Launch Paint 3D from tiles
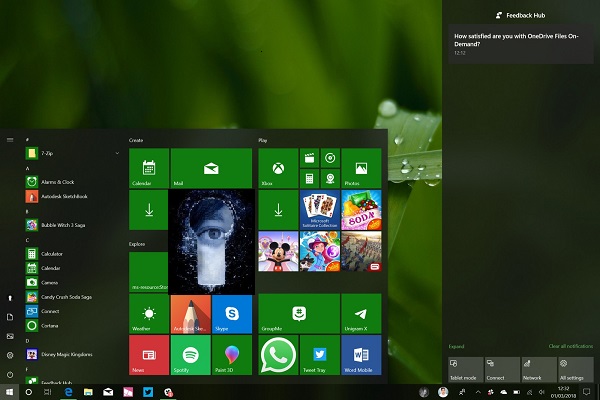This screenshot has height=400, width=600. click(231, 353)
